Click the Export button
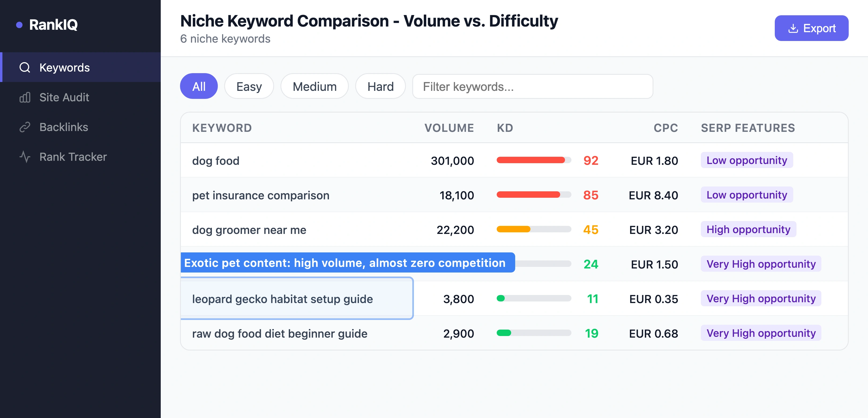The width and height of the screenshot is (868, 418). [811, 28]
